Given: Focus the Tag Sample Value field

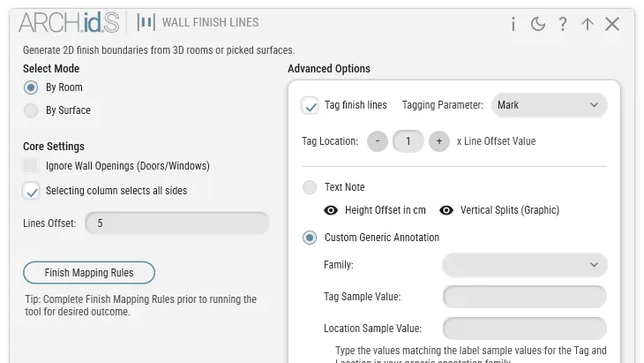Looking at the screenshot, I should (525, 297).
